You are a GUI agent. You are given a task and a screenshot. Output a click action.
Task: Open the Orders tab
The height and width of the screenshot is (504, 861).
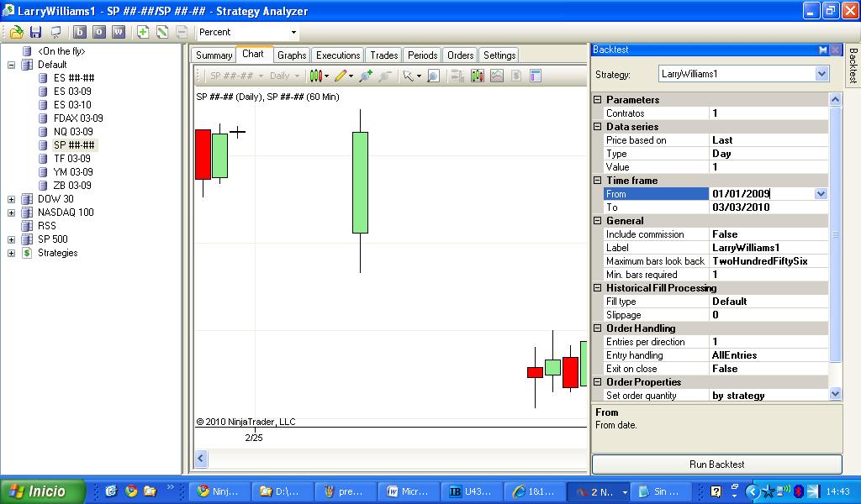pyautogui.click(x=460, y=55)
